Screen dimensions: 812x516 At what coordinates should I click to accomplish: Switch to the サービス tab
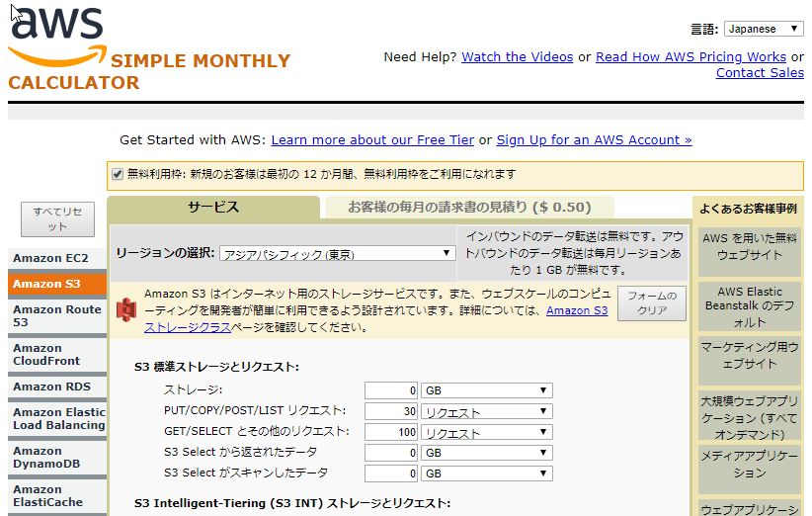point(213,208)
